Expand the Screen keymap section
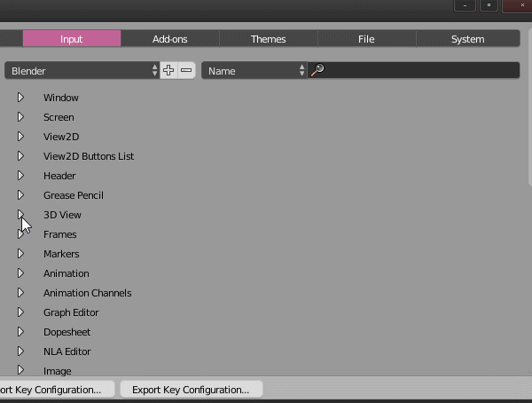This screenshot has height=403, width=532. (20, 117)
